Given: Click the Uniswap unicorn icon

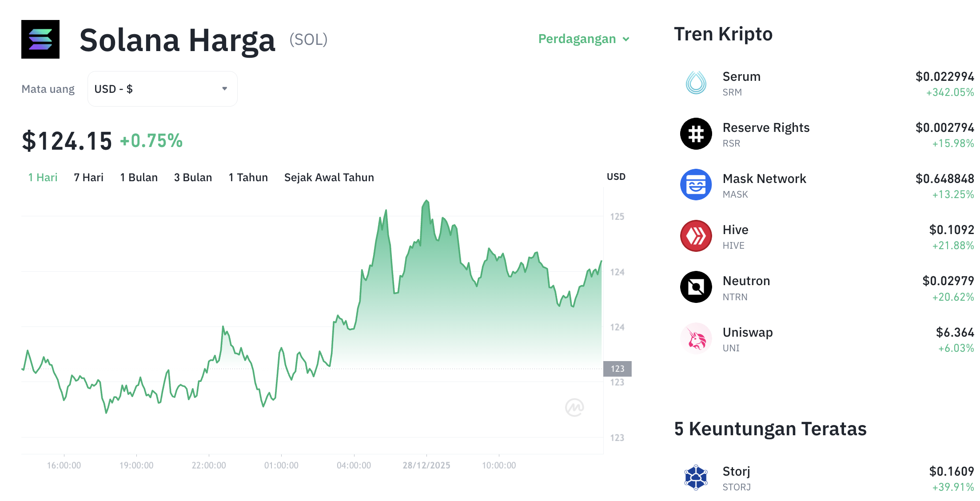Looking at the screenshot, I should click(695, 338).
